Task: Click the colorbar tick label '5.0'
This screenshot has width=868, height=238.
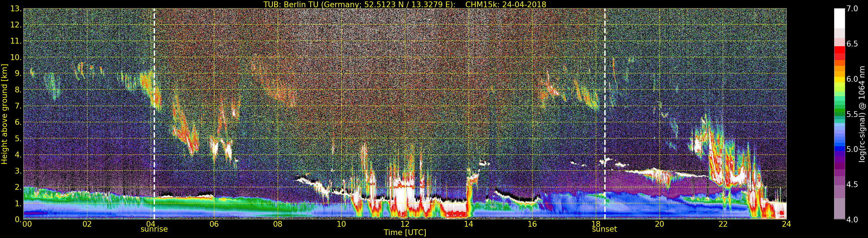Action: [x=852, y=149]
